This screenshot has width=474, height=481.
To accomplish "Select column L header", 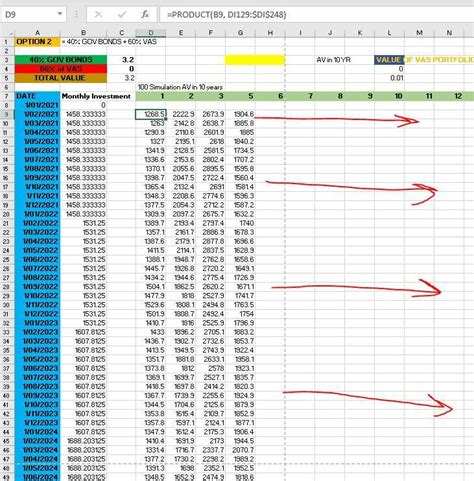I will (x=389, y=33).
